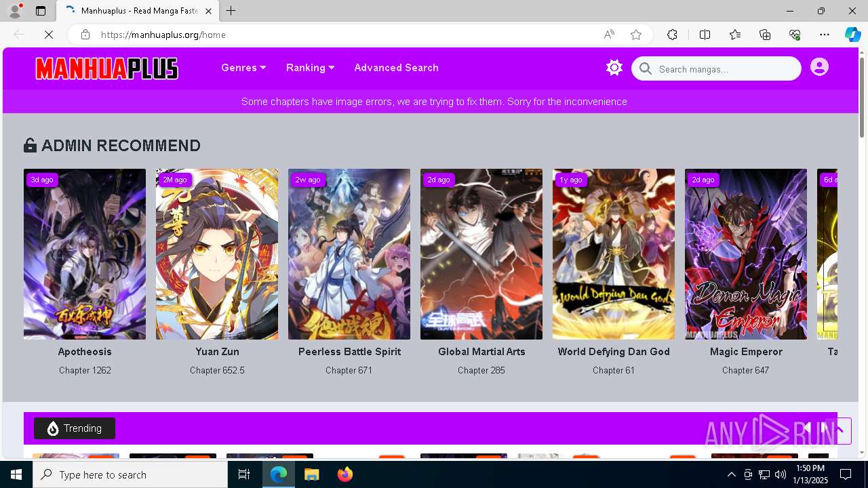868x488 pixels.
Task: Open Edge tab actions menu icon
Action: (41, 11)
